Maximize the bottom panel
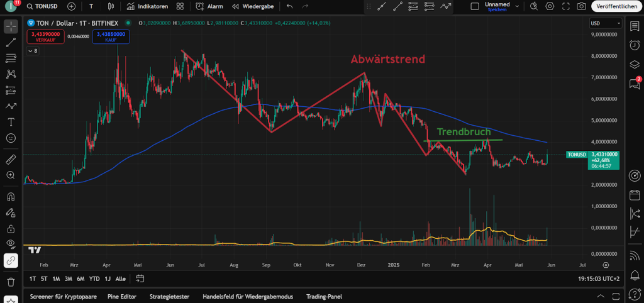 pyautogui.click(x=615, y=296)
